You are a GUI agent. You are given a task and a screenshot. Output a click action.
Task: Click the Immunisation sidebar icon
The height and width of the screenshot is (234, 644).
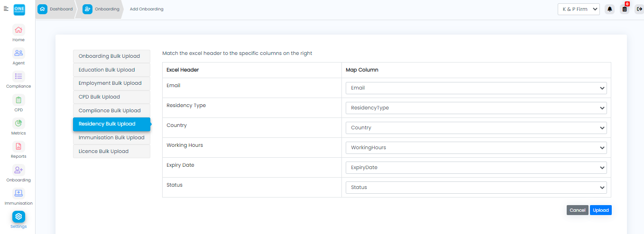pos(18,193)
